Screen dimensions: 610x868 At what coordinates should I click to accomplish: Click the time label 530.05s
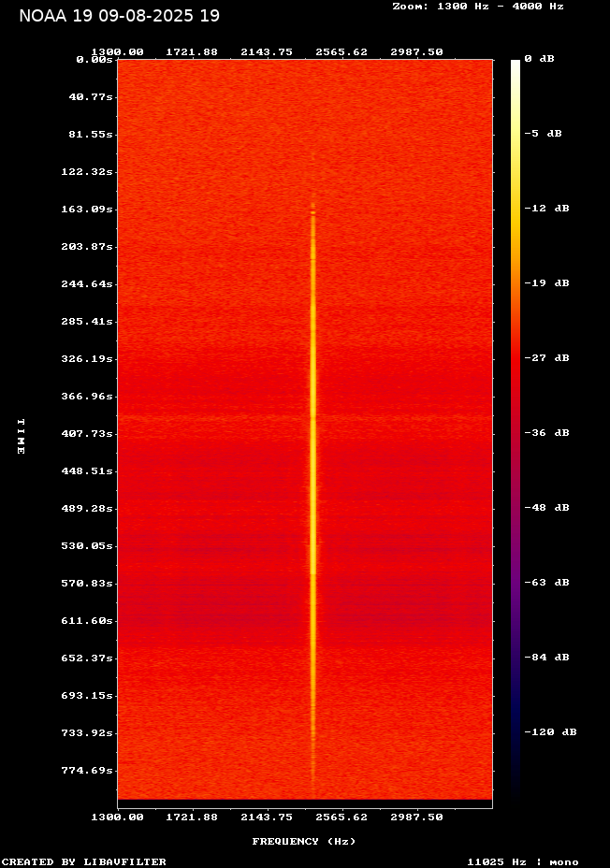[87, 546]
